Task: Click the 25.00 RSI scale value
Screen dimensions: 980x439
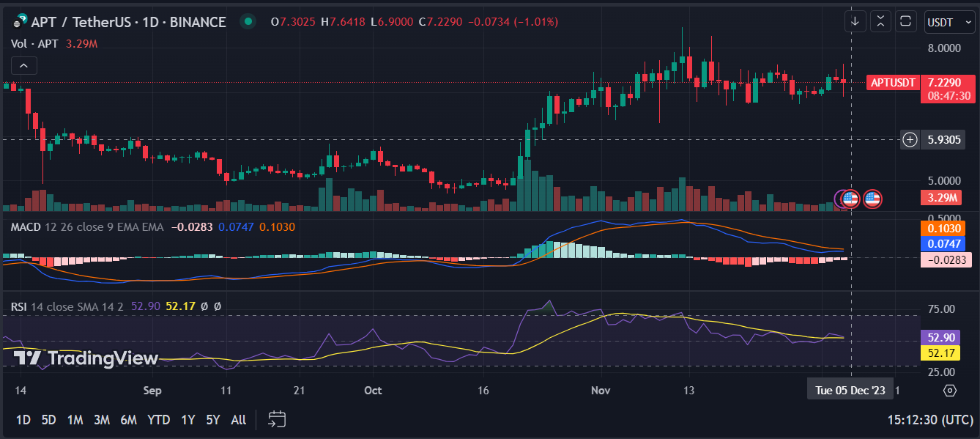Action: (x=941, y=372)
